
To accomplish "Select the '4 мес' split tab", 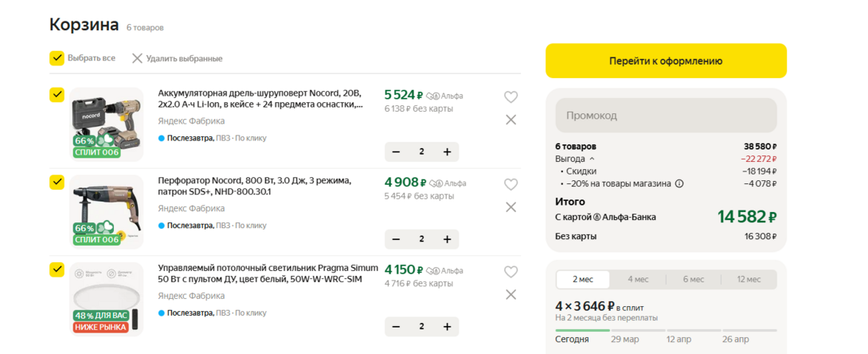I will [x=637, y=279].
